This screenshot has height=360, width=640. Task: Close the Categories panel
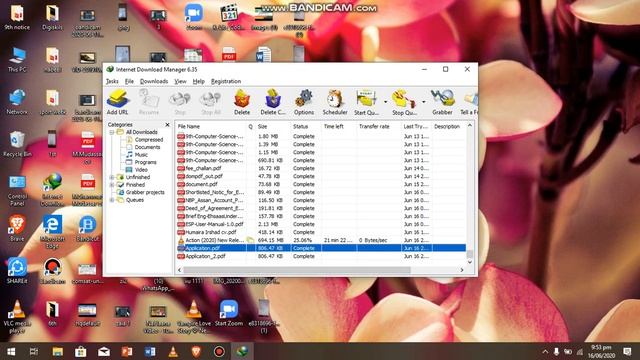coord(167,124)
